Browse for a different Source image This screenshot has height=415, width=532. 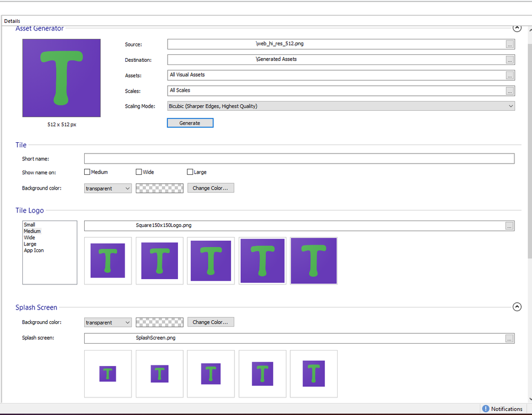click(x=510, y=44)
